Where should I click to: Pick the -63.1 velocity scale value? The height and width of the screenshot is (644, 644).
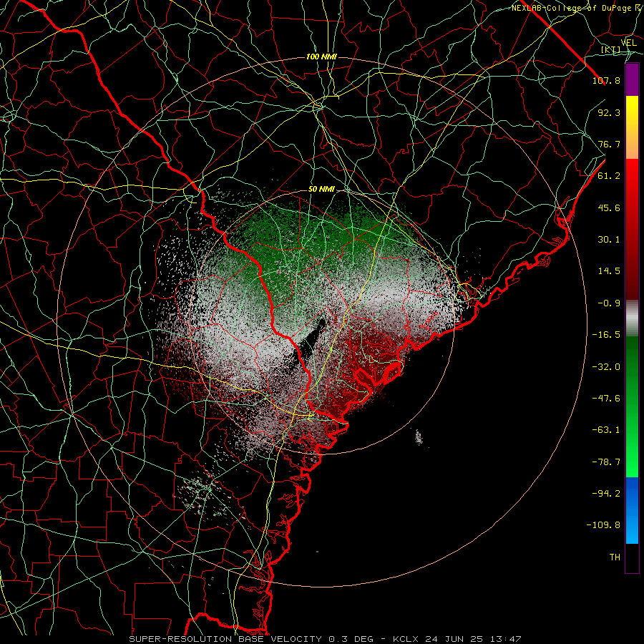point(606,430)
